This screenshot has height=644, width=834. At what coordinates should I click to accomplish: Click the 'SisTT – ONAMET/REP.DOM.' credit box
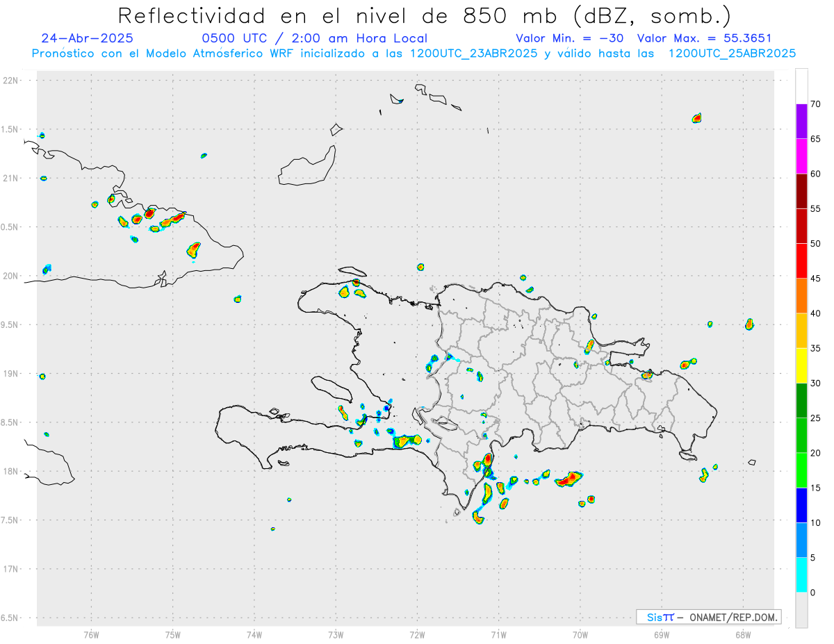click(x=708, y=617)
